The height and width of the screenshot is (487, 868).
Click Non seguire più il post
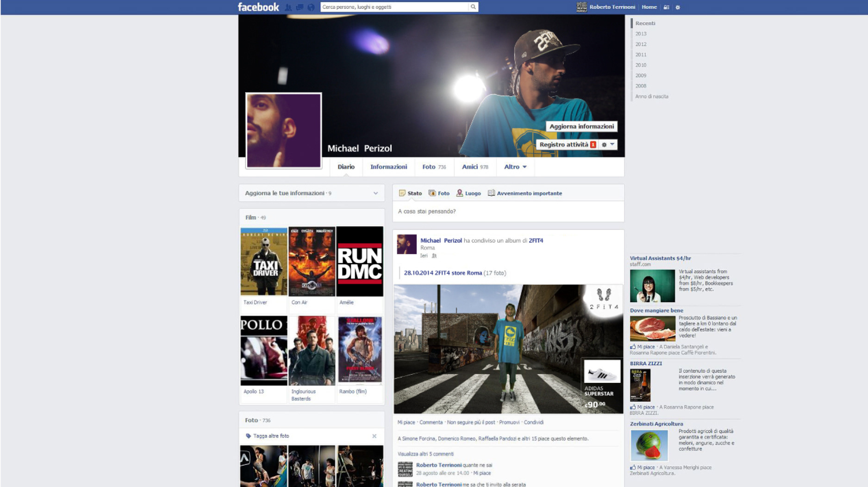470,422
